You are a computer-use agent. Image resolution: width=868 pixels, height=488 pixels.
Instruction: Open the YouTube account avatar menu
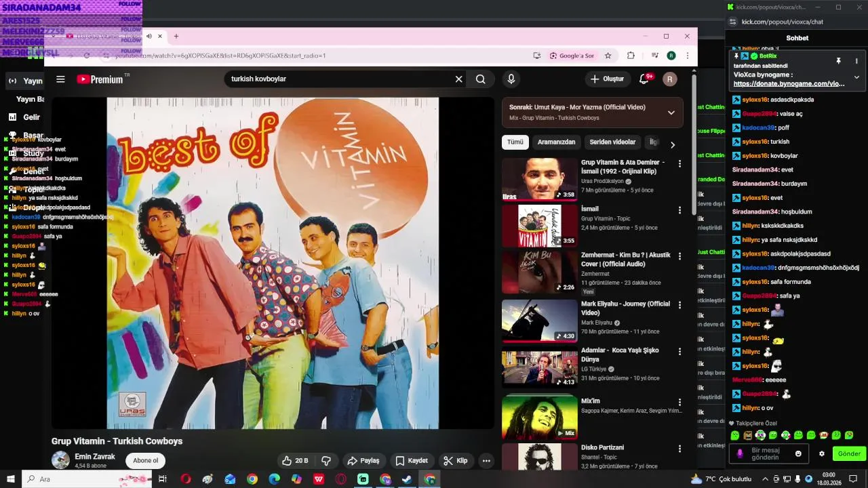[670, 79]
